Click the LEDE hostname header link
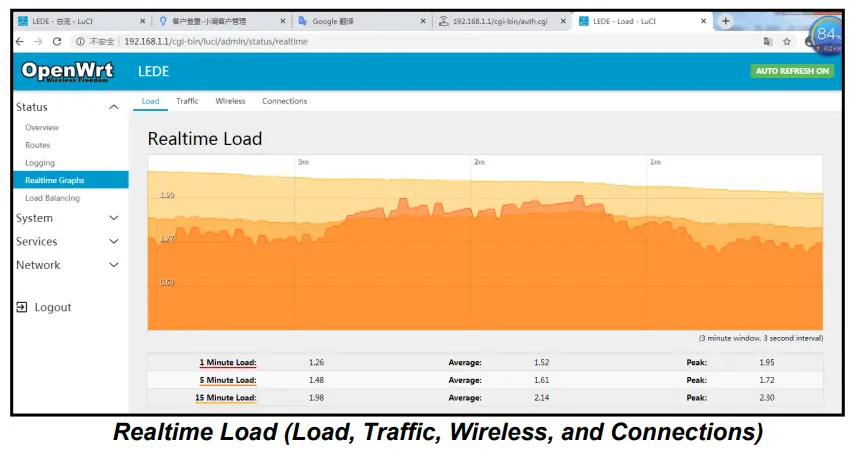 [154, 71]
